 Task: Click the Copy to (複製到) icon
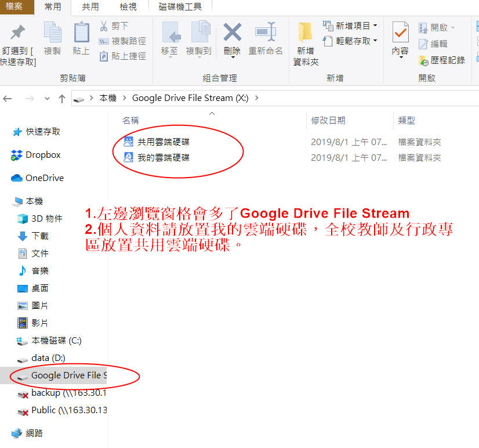tap(201, 31)
